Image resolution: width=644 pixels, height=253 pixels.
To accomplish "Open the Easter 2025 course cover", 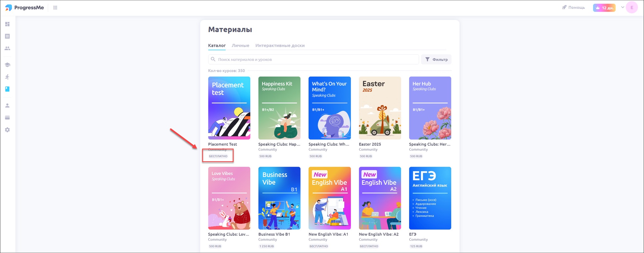I will 380,108.
